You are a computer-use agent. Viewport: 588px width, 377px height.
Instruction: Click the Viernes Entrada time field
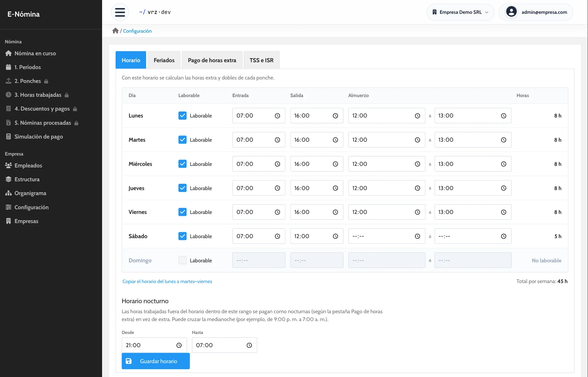click(x=259, y=212)
